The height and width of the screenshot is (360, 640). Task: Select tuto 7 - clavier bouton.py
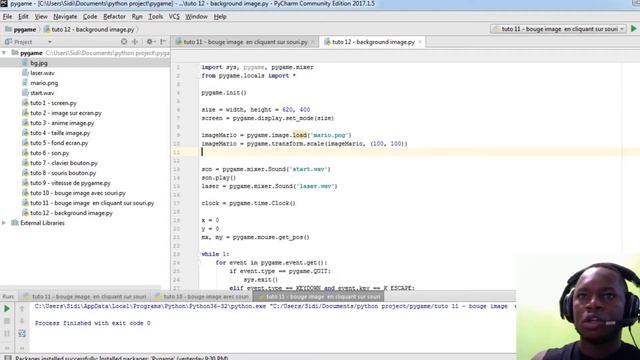point(64,163)
